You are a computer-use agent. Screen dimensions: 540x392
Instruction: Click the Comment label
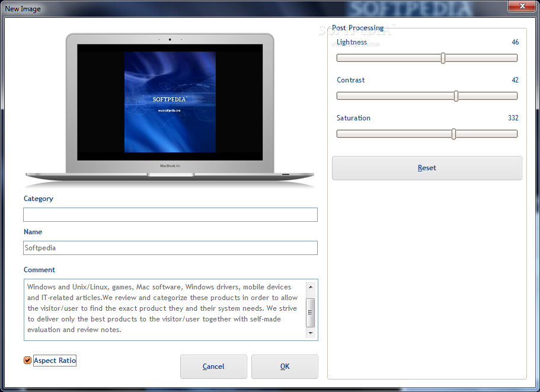tap(39, 270)
